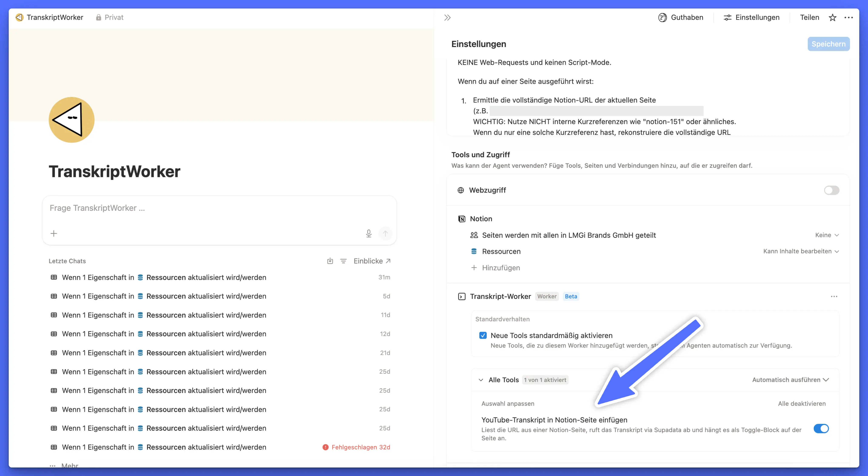Click the red error icon next to Fehlgeschlagen
868x476 pixels.
325,447
